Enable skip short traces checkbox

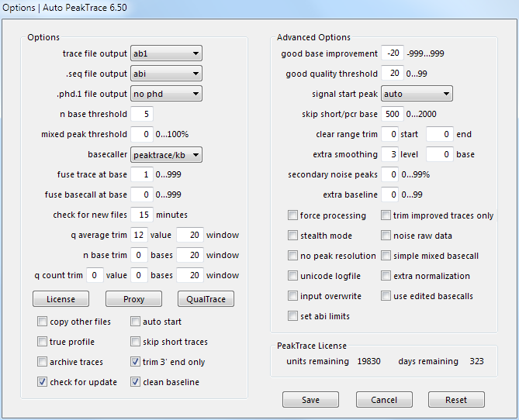(135, 342)
